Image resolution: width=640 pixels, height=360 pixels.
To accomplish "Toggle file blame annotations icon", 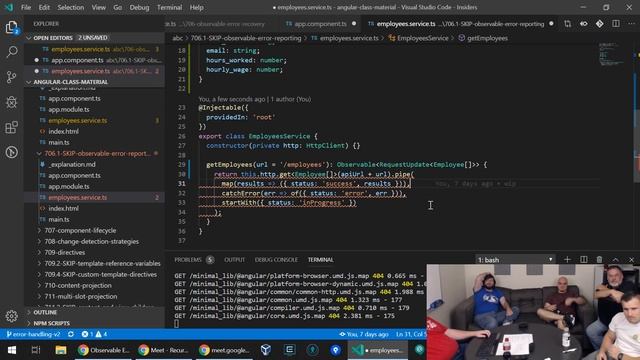I will 584,24.
